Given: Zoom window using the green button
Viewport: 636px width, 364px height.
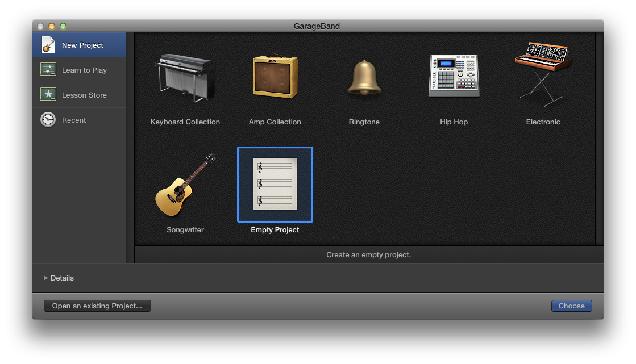Looking at the screenshot, I should [63, 26].
